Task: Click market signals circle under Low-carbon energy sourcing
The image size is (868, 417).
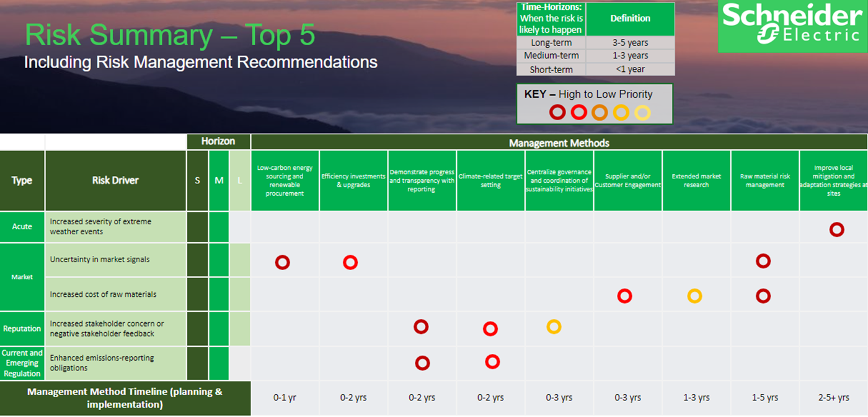Action: (x=283, y=263)
